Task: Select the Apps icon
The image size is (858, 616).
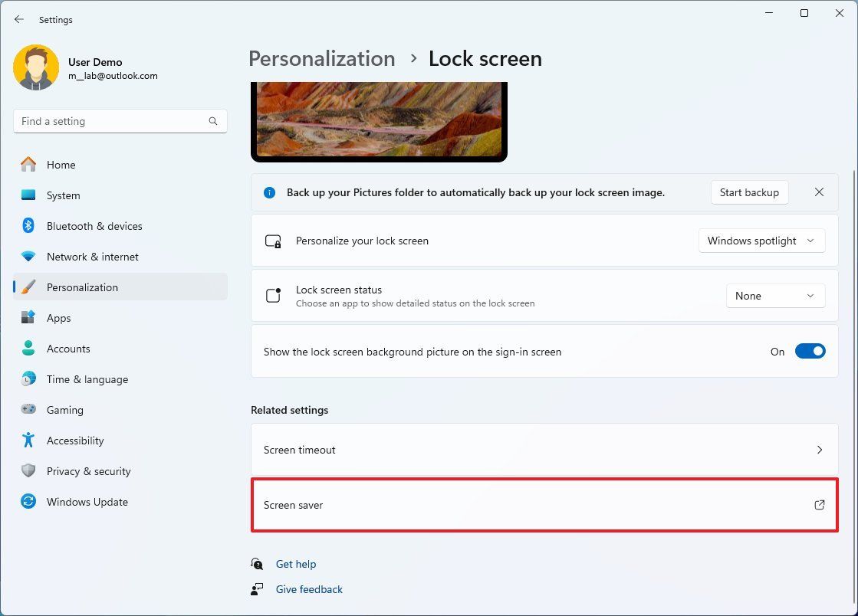Action: (x=29, y=318)
